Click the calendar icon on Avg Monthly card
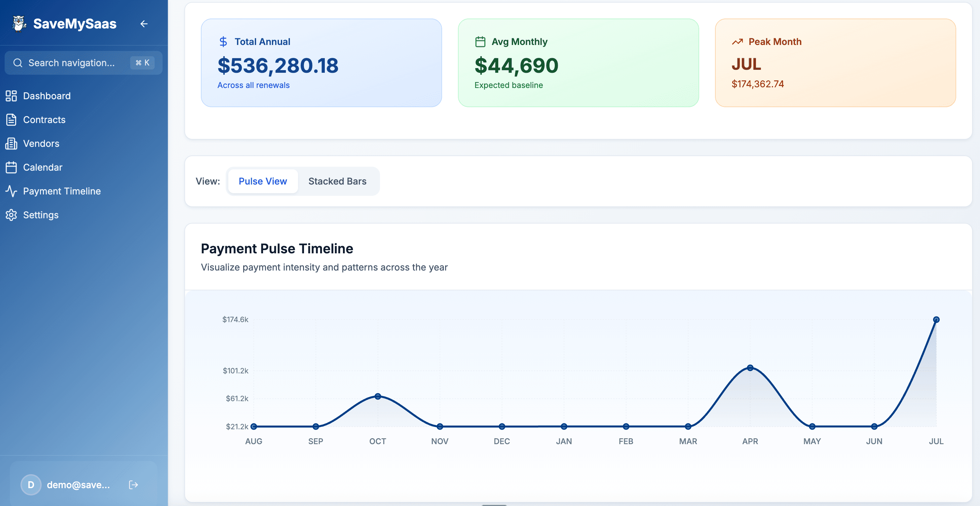The width and height of the screenshot is (980, 506). [480, 41]
